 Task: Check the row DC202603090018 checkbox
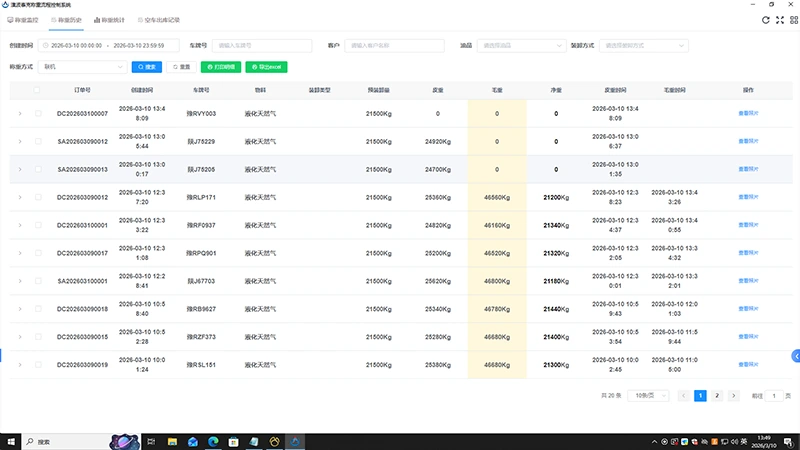[38, 309]
